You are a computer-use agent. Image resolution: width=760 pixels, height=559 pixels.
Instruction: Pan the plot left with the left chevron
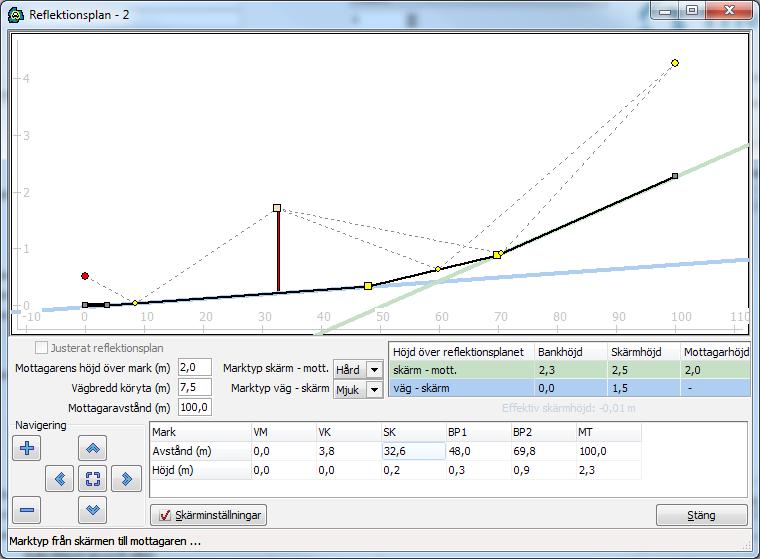pos(60,479)
